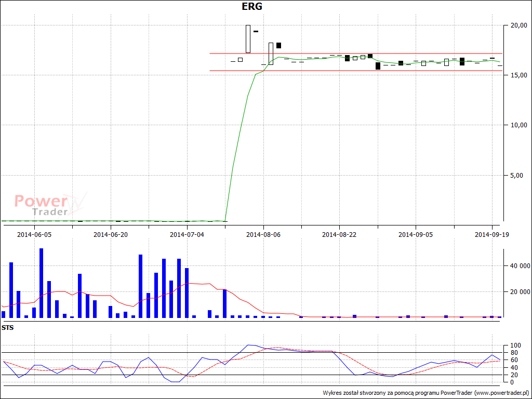Select the 2014-07-04 date label
This screenshot has width=532, height=399.
pos(187,234)
